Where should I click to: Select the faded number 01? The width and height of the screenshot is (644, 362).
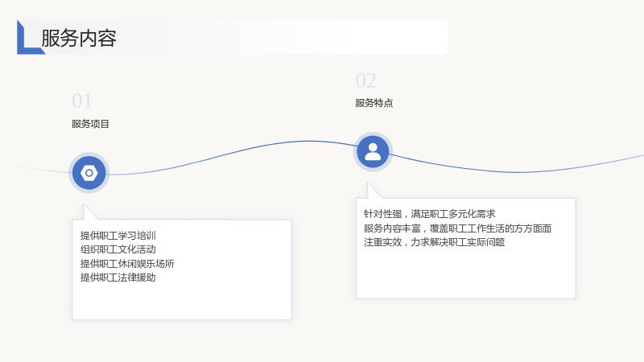click(x=82, y=101)
